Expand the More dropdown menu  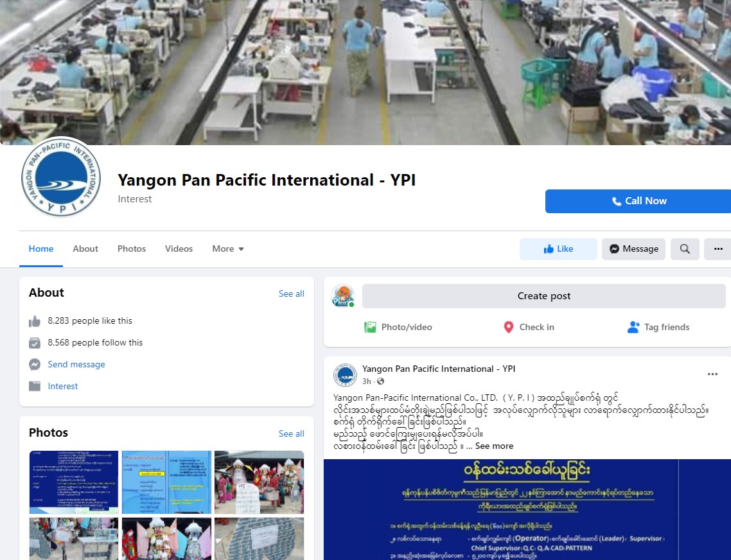click(228, 249)
